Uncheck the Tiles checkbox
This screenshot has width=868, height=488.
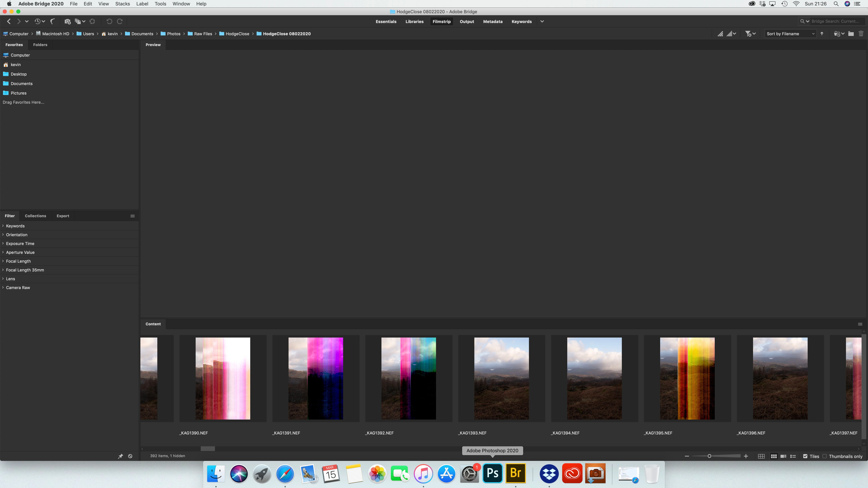click(805, 456)
